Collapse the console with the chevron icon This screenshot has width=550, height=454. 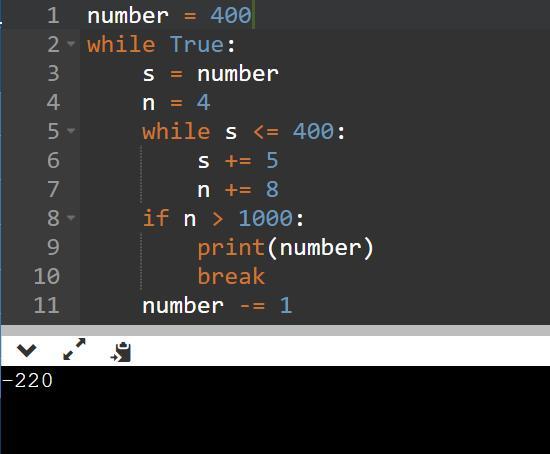[x=26, y=350]
